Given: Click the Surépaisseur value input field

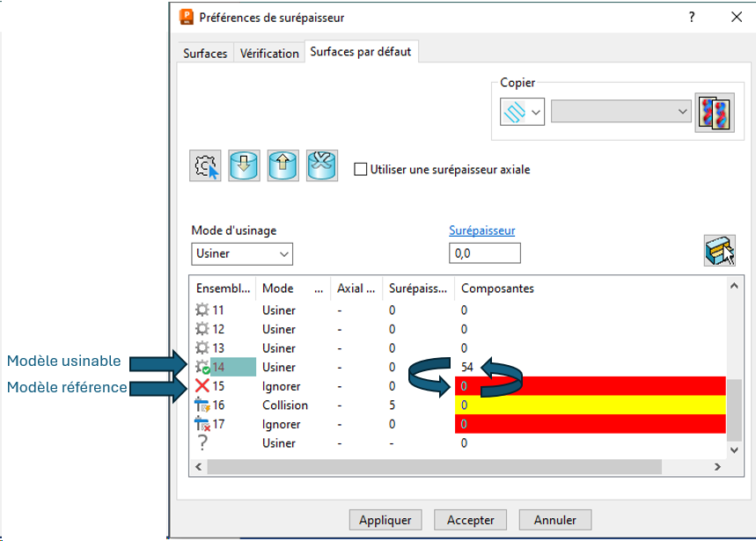Looking at the screenshot, I should [x=484, y=254].
